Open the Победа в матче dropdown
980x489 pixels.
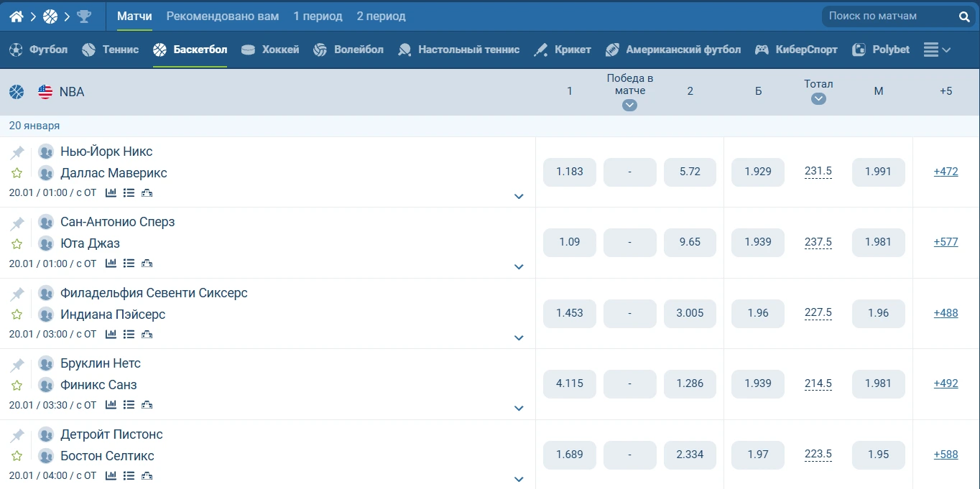(x=629, y=105)
